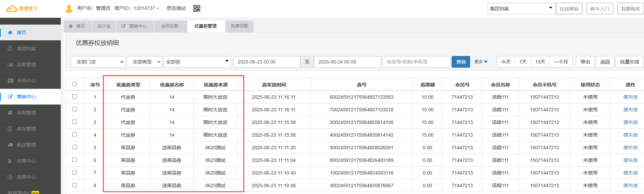The width and height of the screenshot is (644, 194).
Task: Click the end date field 2025-06-24 00:00
Action: (x=347, y=62)
